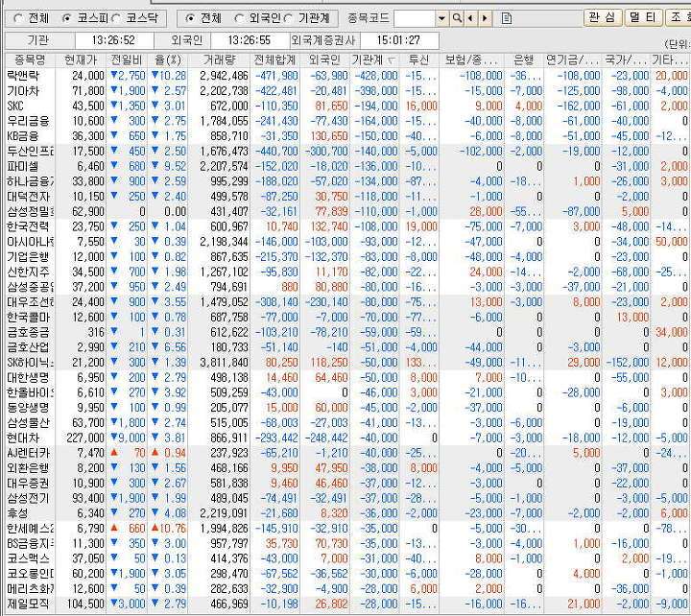Click 제일모직 current price 104,500
Screen dimensions: 691x616
tap(84, 604)
